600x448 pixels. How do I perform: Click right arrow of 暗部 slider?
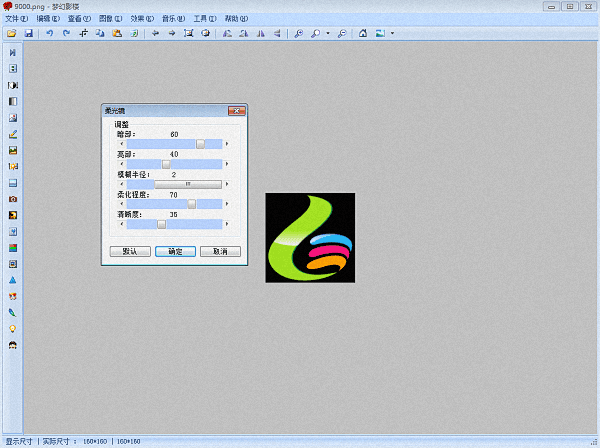coord(227,144)
